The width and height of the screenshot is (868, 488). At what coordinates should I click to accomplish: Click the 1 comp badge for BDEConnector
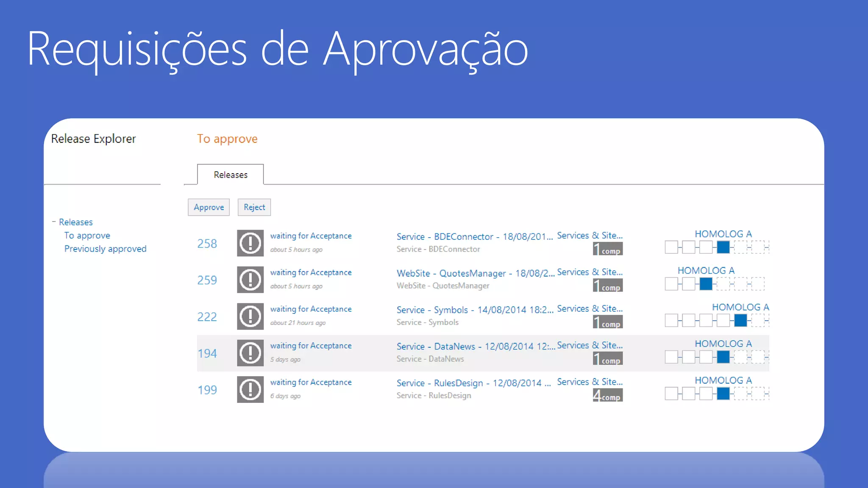(x=607, y=249)
